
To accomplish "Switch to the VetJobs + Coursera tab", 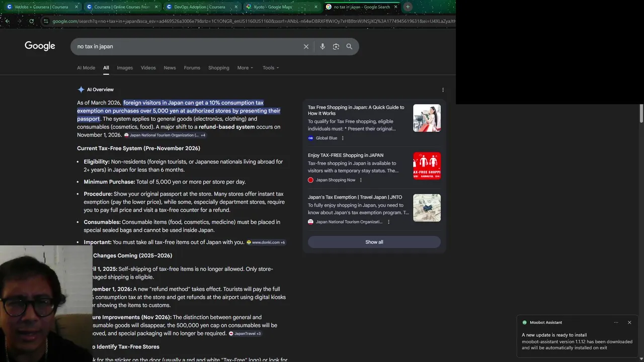I will [42, 7].
